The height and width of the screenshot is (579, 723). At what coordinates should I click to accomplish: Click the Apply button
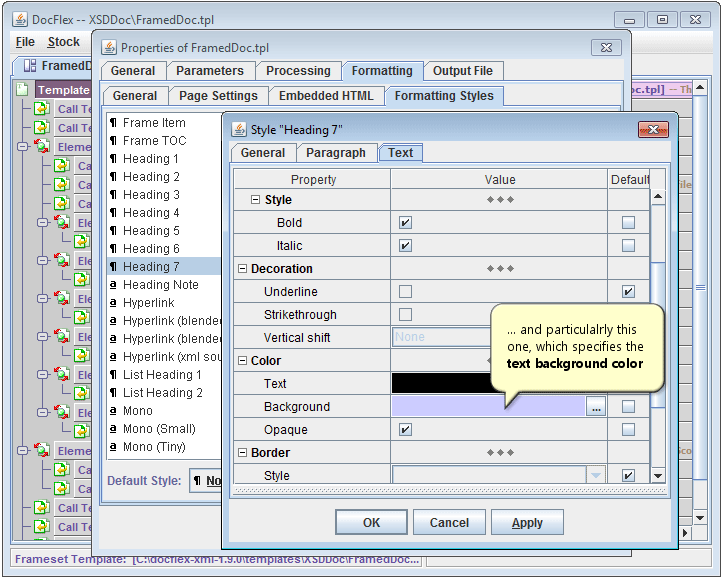pos(527,522)
